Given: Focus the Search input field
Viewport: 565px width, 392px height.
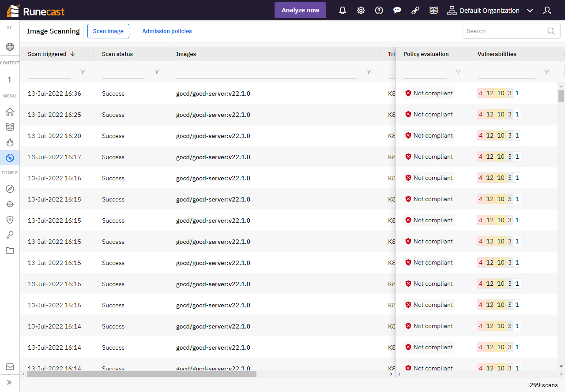Looking at the screenshot, I should pos(503,31).
